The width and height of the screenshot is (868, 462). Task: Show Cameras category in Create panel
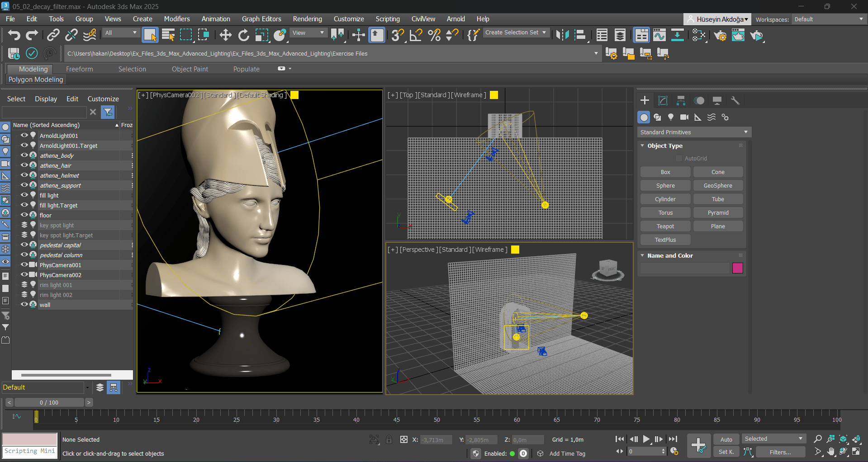684,117
